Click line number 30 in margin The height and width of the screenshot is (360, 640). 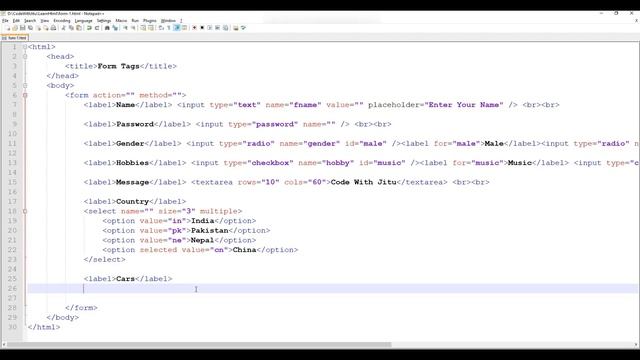[x=12, y=327]
